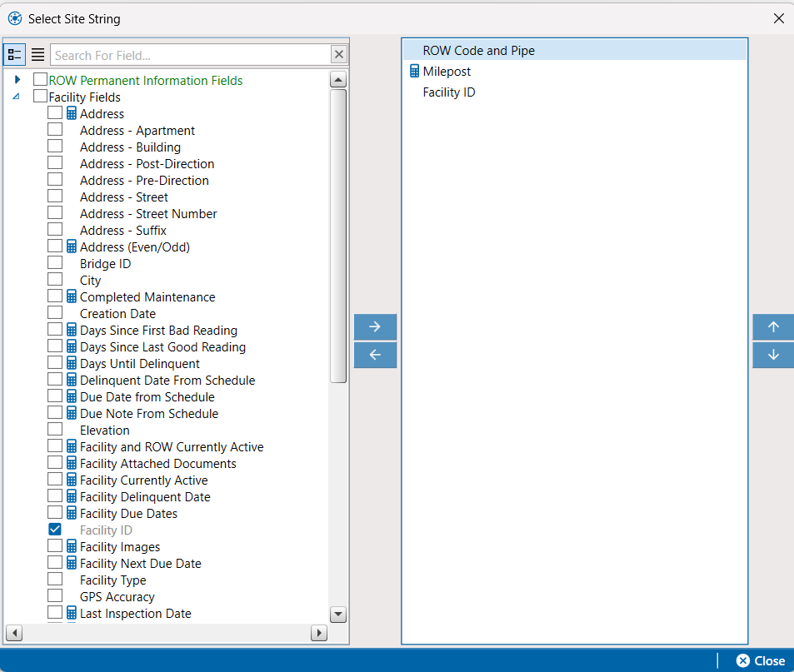
Task: Click the down arrow on vertical scrollbar
Action: 338,615
